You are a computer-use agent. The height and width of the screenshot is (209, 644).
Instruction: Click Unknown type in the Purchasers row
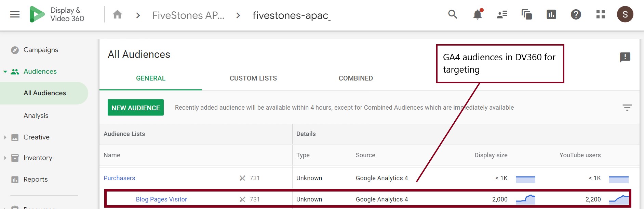pos(309,178)
